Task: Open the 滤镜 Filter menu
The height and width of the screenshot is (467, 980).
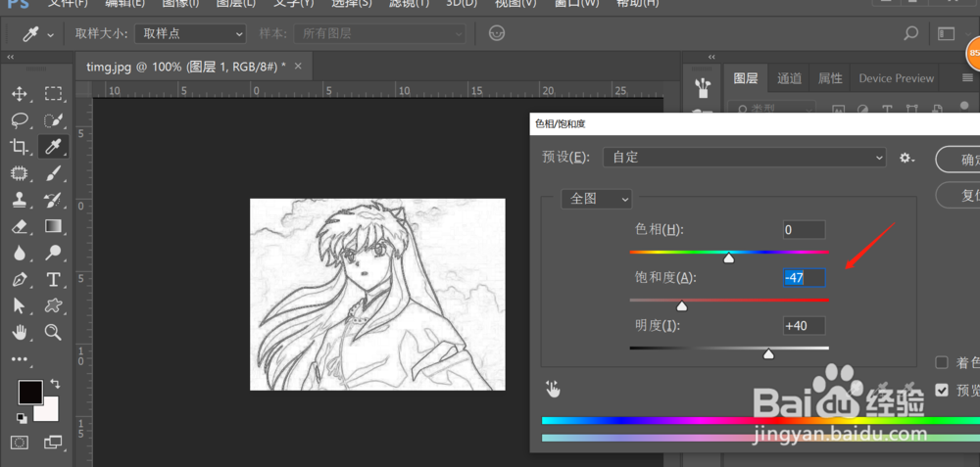Action: pyautogui.click(x=410, y=3)
